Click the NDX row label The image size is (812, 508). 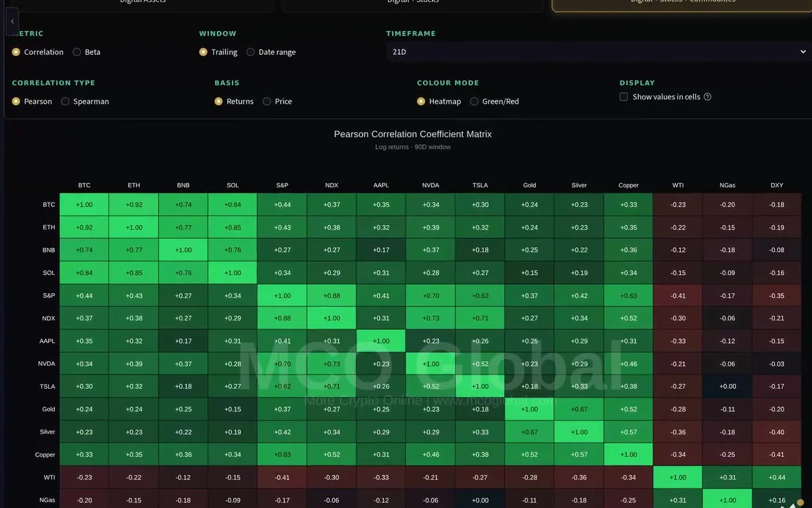tap(49, 318)
